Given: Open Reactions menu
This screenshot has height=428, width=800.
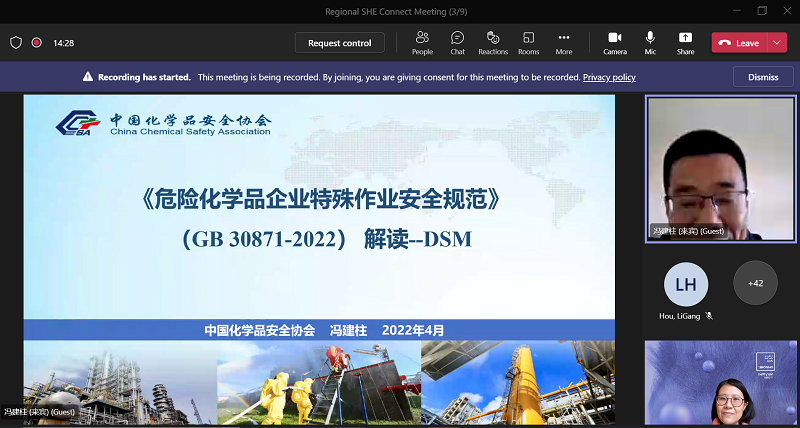Looking at the screenshot, I should pos(493,43).
